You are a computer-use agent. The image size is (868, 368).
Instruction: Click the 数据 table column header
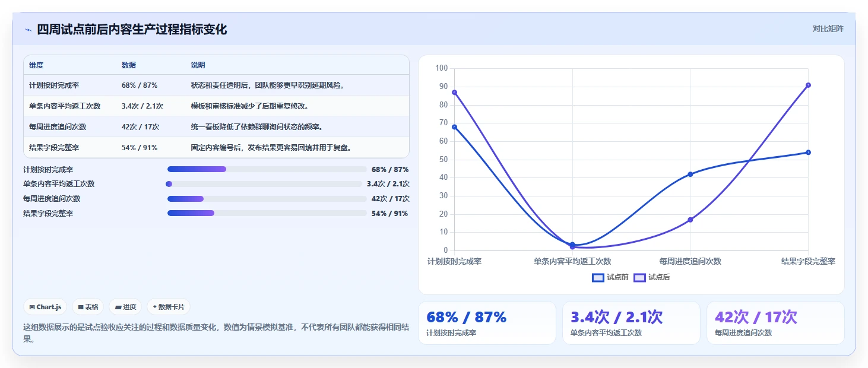[x=129, y=65]
